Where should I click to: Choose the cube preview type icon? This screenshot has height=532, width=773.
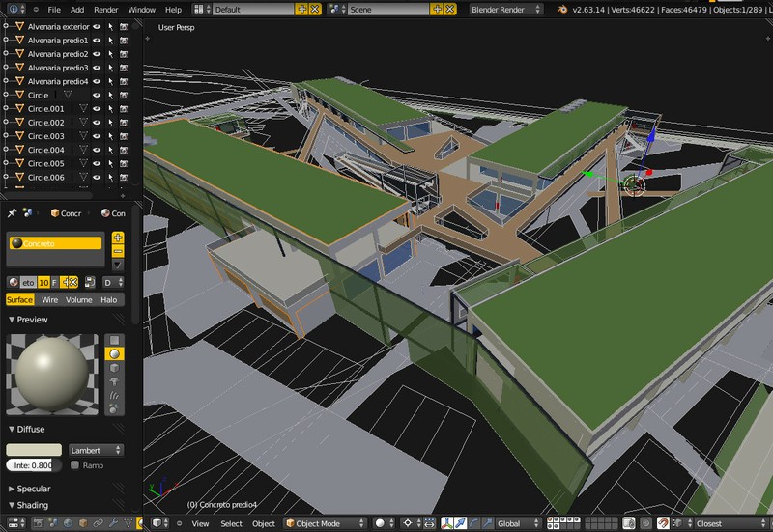(x=114, y=368)
